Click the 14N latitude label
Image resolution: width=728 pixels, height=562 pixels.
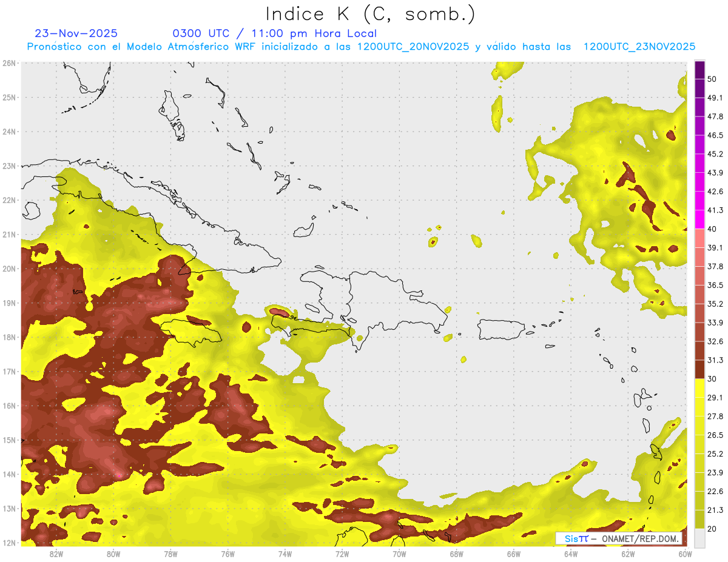(x=10, y=474)
